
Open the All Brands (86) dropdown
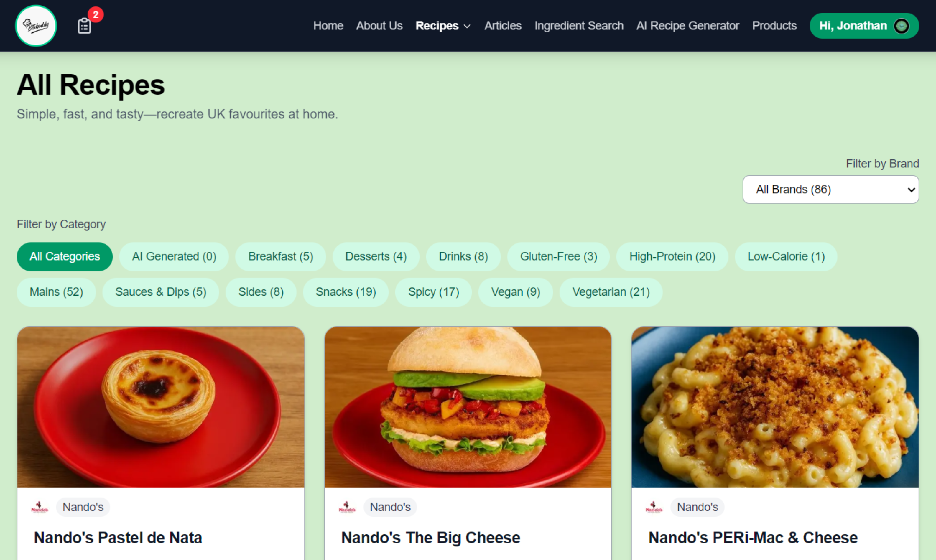[x=831, y=190]
